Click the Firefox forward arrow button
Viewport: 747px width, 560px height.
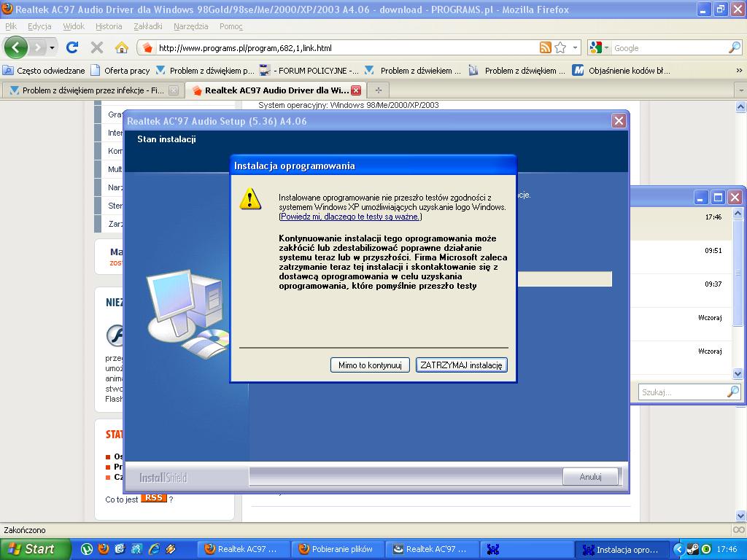[x=36, y=47]
